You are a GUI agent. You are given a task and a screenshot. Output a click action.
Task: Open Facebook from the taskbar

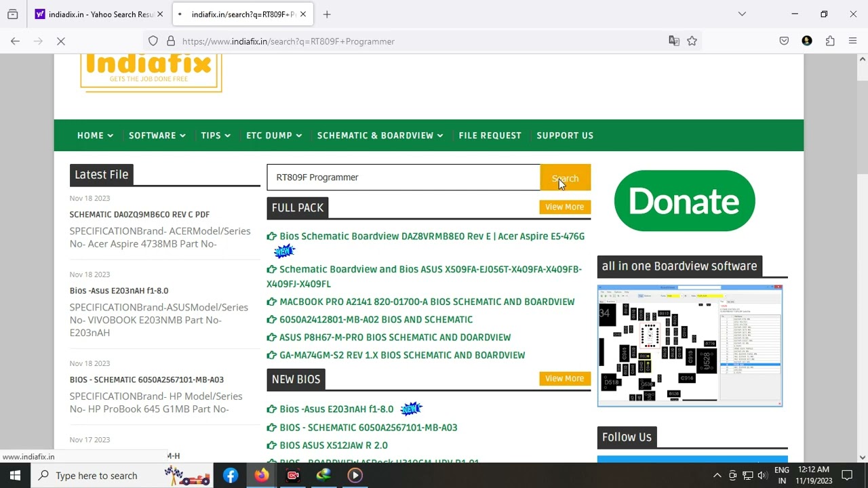pyautogui.click(x=231, y=476)
